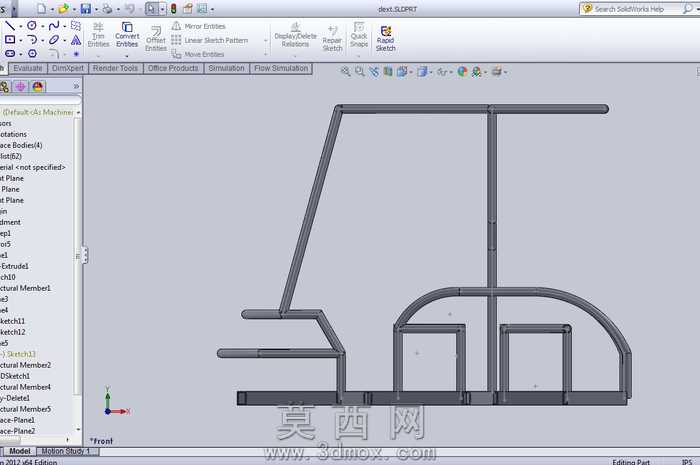This screenshot has width=700, height=465.
Task: Select the Ellipse sketch tool
Action: pos(54,40)
